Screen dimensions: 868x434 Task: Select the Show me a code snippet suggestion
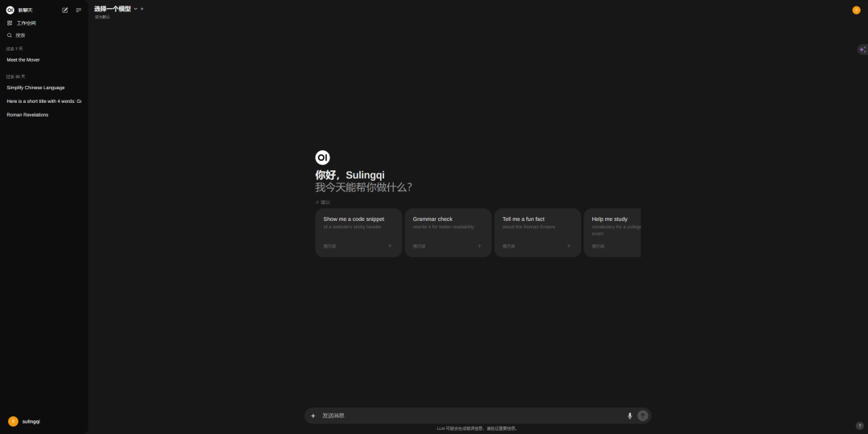pos(358,232)
